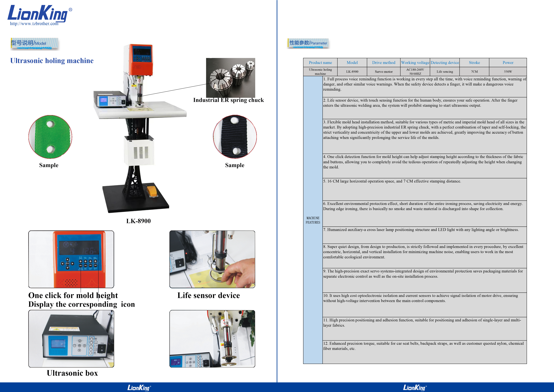The image size is (554, 392).
Task: Click the main LK-8900 machine photo
Action: point(140,129)
